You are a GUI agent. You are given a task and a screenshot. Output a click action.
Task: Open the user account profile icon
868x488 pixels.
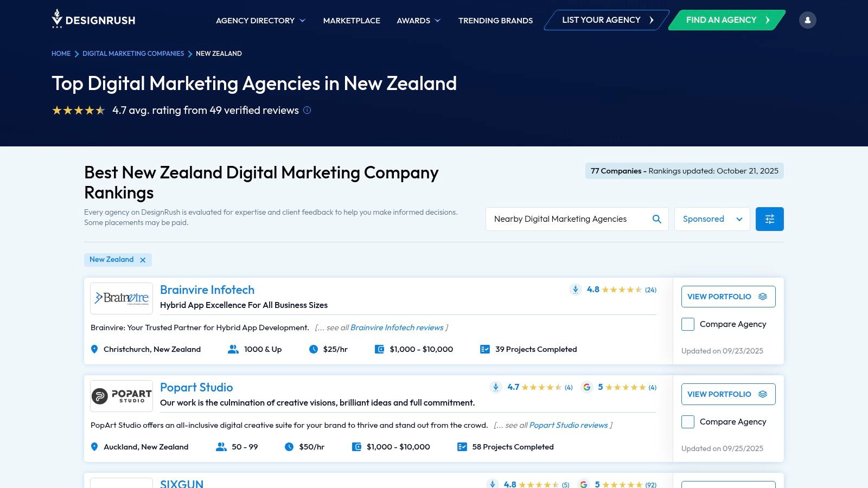click(x=807, y=20)
